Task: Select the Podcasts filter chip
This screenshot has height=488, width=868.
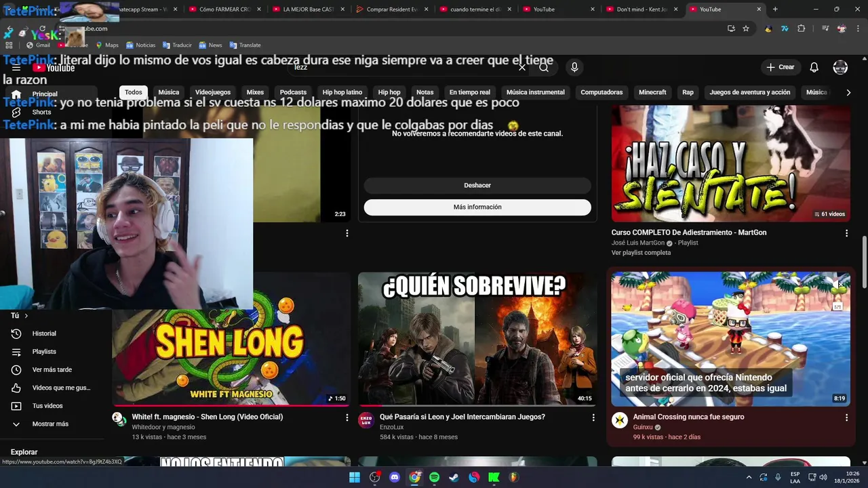Action: (x=294, y=92)
